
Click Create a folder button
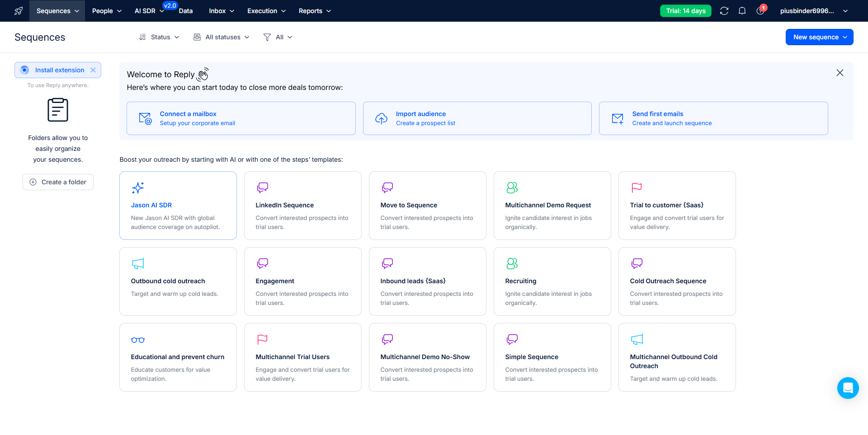click(x=58, y=182)
